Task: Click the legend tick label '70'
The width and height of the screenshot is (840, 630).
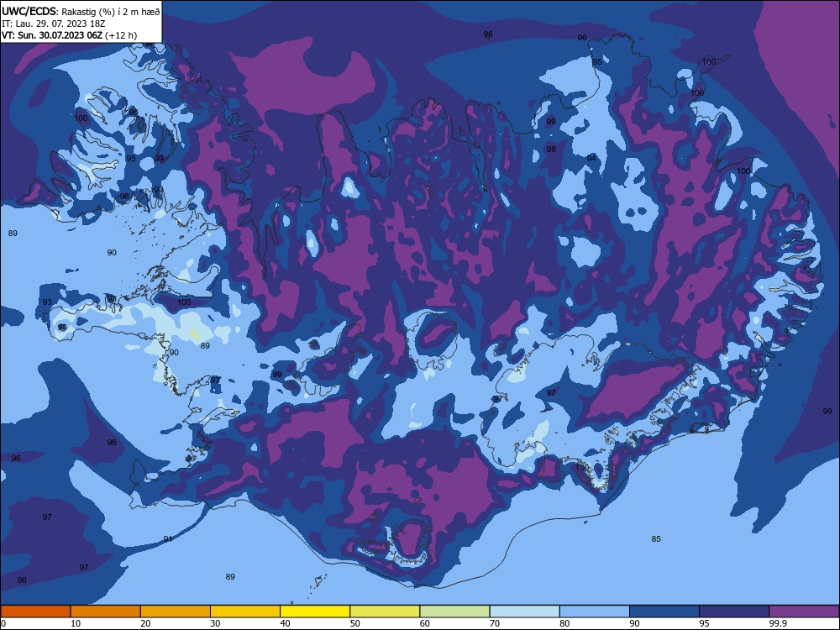Action: pyautogui.click(x=495, y=623)
